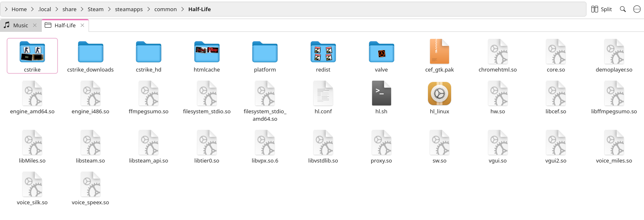Select the voice_silk.so file icon

pyautogui.click(x=32, y=184)
